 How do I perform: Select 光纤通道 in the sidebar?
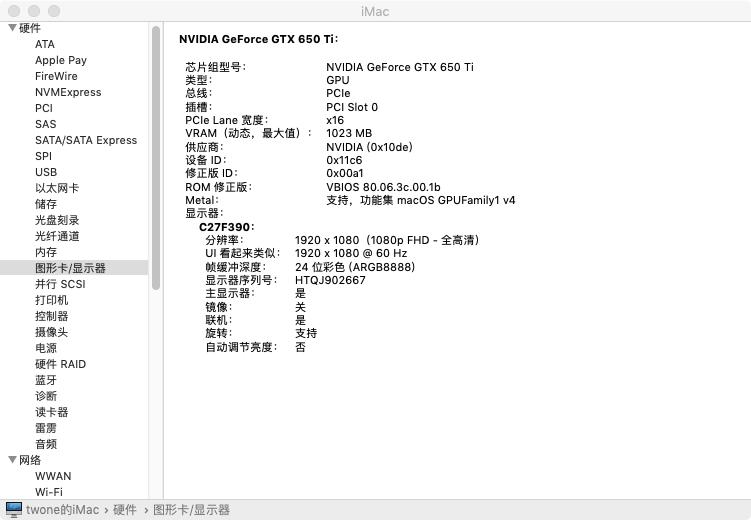pyautogui.click(x=57, y=236)
